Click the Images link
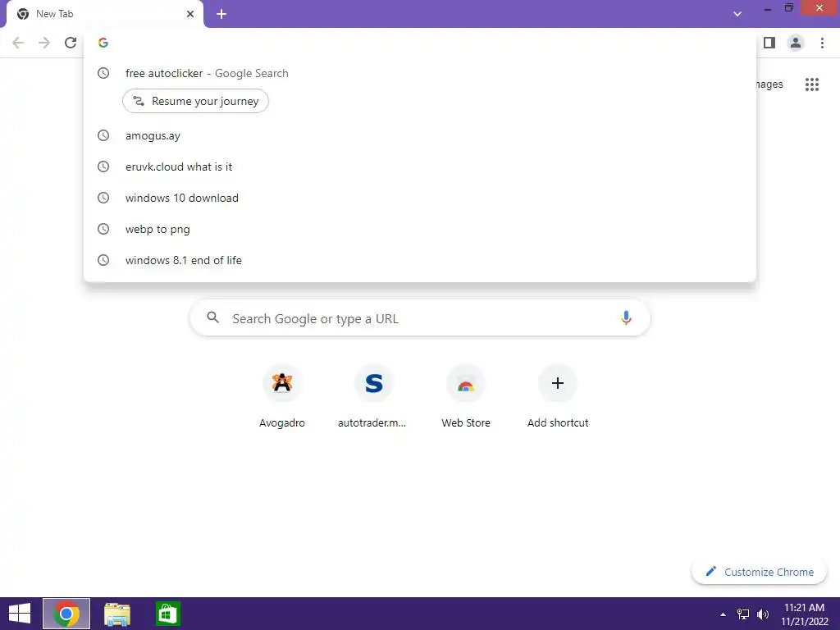The width and height of the screenshot is (840, 630). pos(769,84)
